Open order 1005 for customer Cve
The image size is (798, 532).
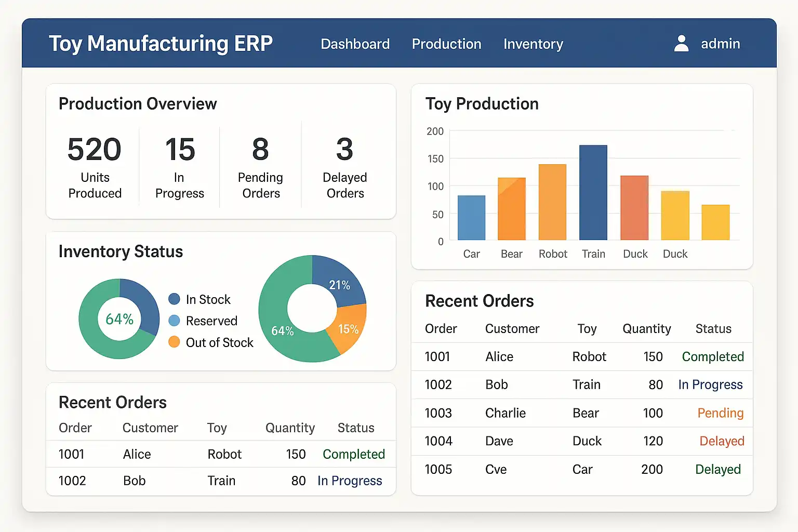[438, 469]
